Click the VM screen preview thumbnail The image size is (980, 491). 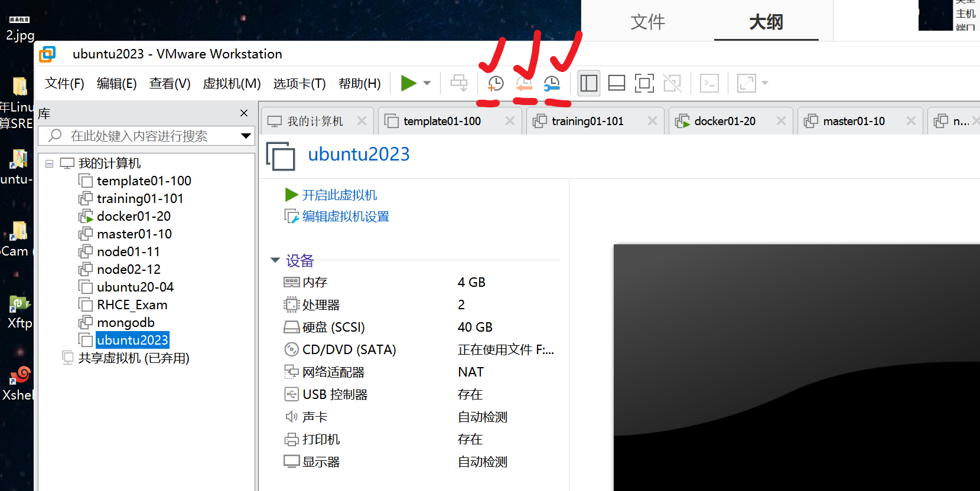(x=797, y=368)
